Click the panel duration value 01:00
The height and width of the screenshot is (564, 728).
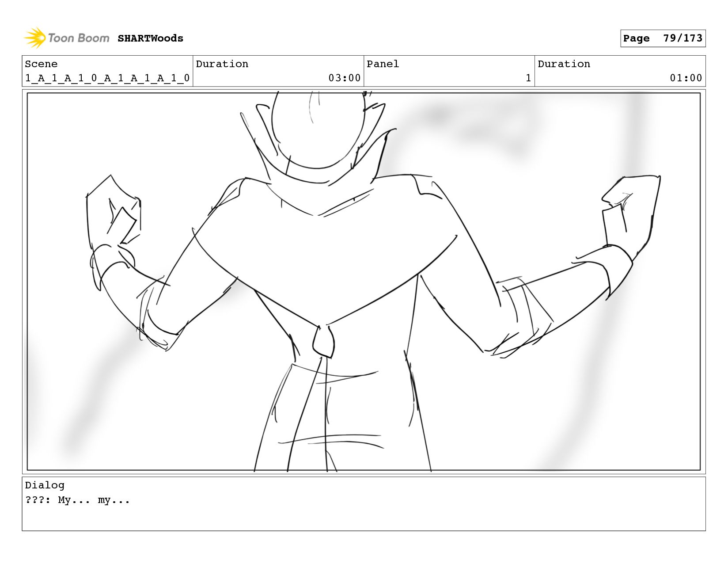point(686,78)
